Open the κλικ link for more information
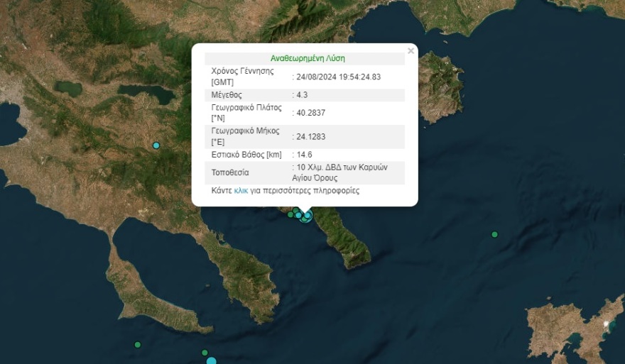 point(241,191)
